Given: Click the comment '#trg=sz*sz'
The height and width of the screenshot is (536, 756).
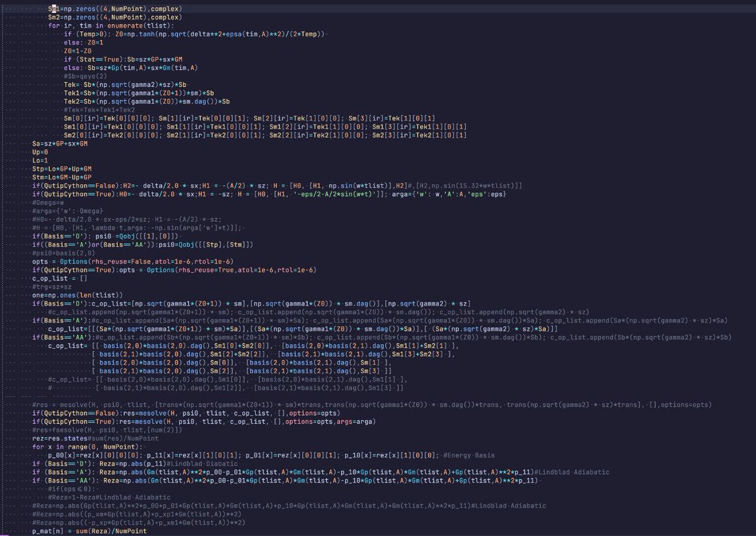Looking at the screenshot, I should click(52, 287).
